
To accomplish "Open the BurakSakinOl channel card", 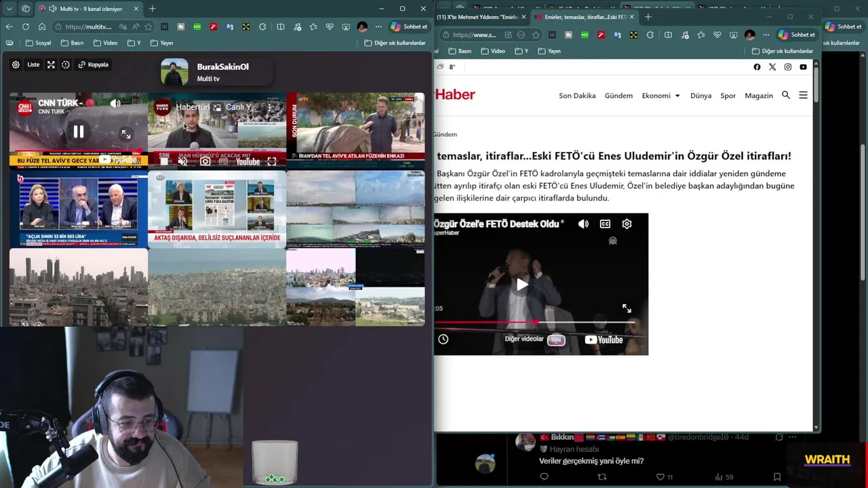I will coord(216,72).
